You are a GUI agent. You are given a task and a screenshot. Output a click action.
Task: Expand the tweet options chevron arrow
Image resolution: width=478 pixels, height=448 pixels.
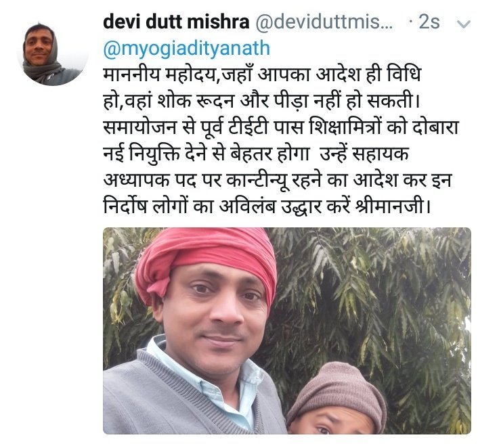pyautogui.click(x=464, y=24)
